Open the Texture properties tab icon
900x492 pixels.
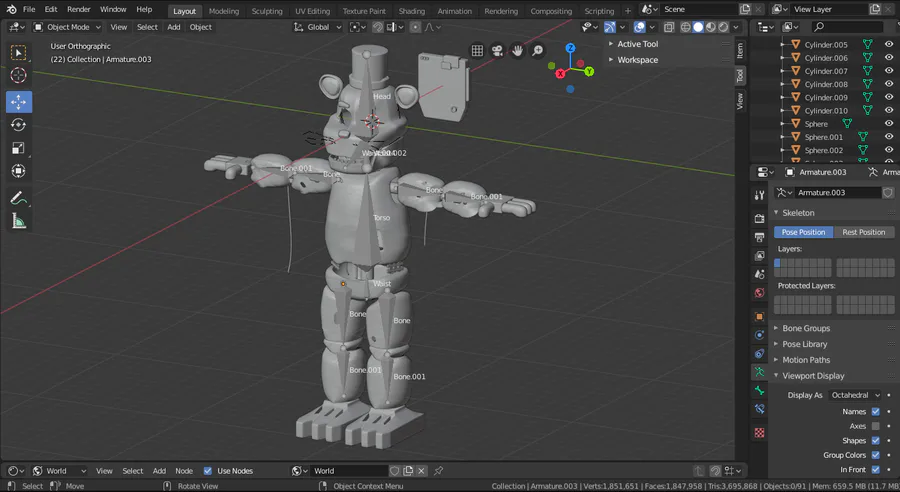tap(759, 432)
